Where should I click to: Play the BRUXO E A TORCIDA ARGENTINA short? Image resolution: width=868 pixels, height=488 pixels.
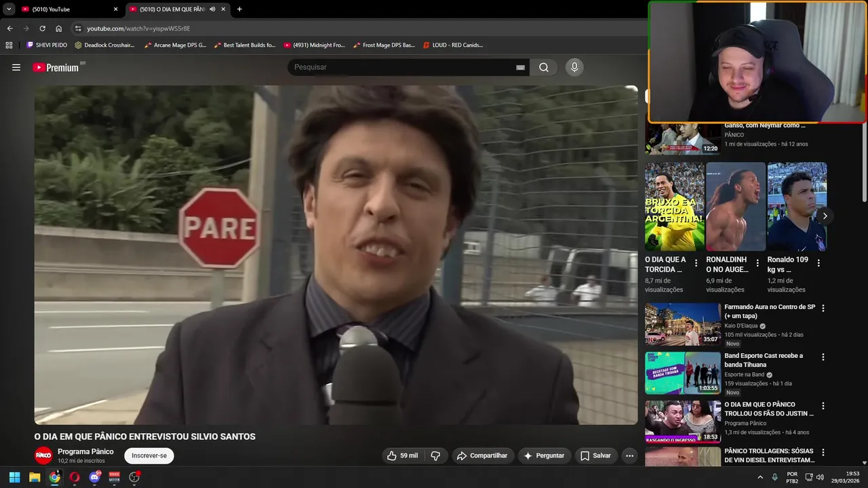(x=675, y=207)
